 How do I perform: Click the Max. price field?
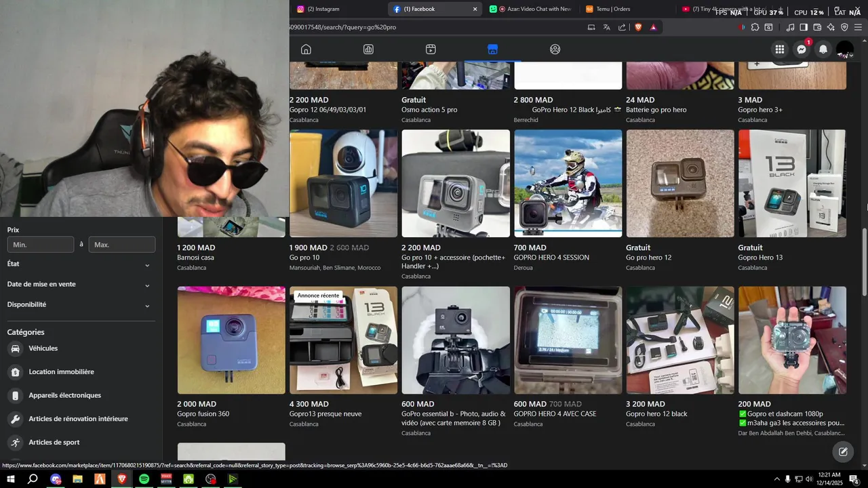122,245
